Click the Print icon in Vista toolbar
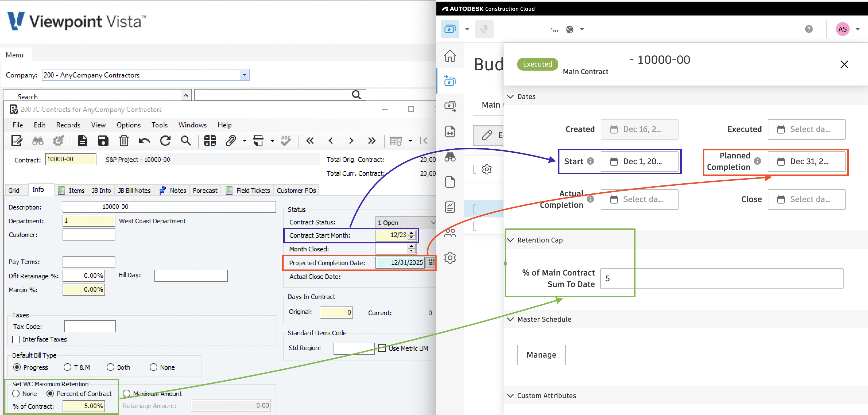 258,141
